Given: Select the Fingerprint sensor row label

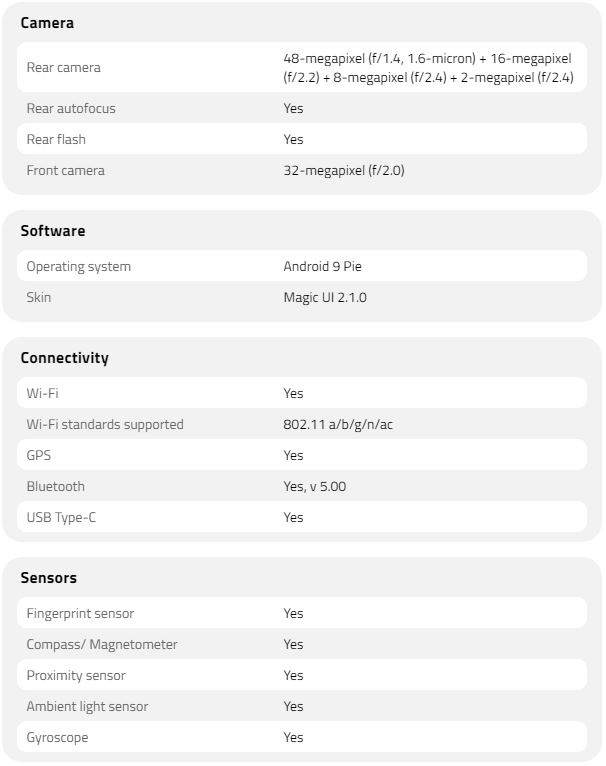Looking at the screenshot, I should point(80,613).
